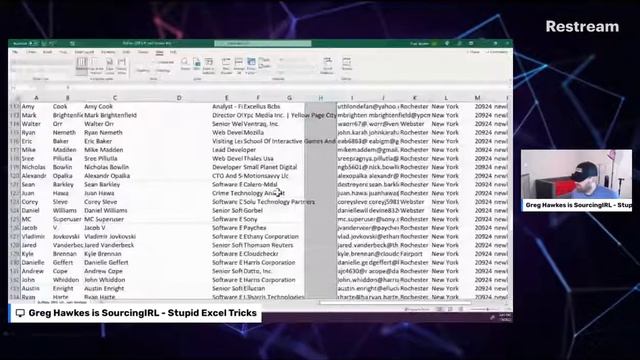Open the Zoom dialog magnifier icon
The width and height of the screenshot is (640, 360).
(185, 64)
